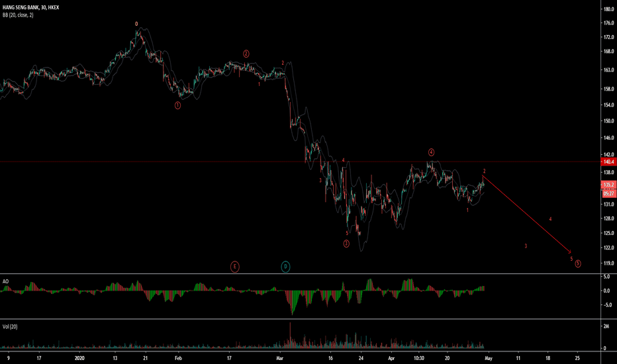The image size is (617, 364).
Task: Click the 180.0 price axis label
Action: [609, 9]
